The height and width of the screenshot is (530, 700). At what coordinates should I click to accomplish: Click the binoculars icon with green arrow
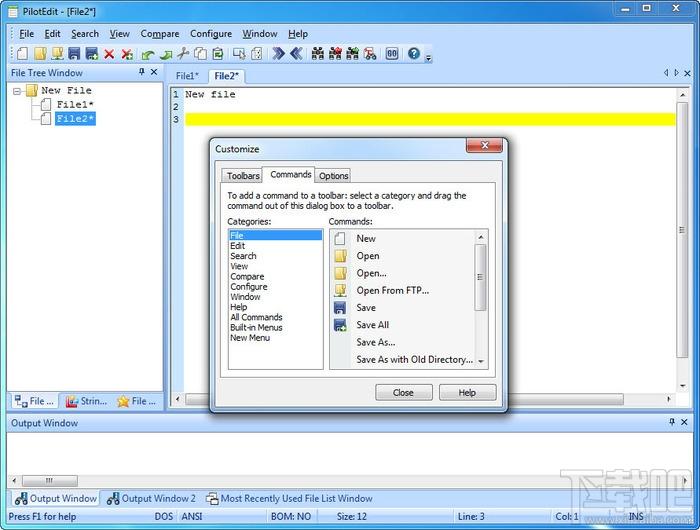tap(353, 54)
